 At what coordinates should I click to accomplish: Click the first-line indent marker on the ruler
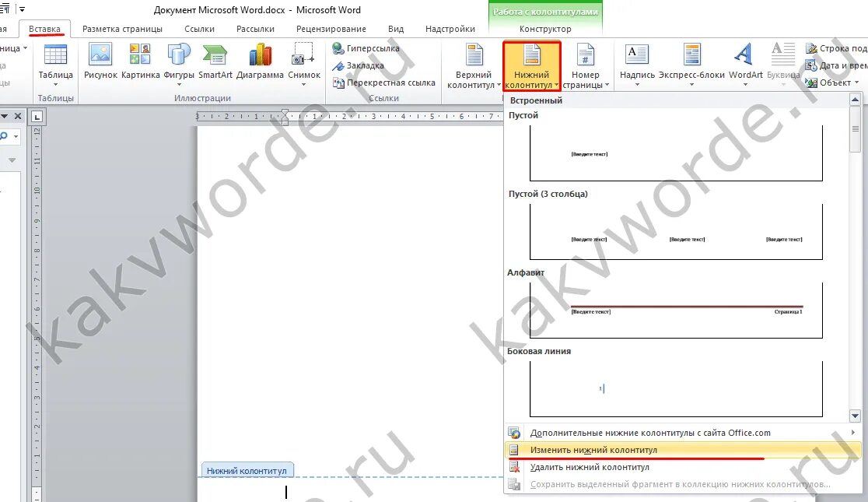(x=285, y=113)
